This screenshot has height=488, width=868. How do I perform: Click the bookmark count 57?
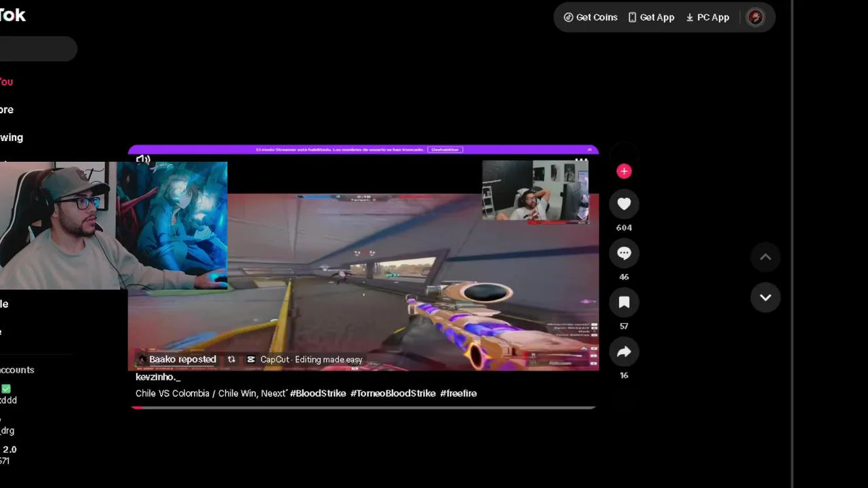(624, 326)
